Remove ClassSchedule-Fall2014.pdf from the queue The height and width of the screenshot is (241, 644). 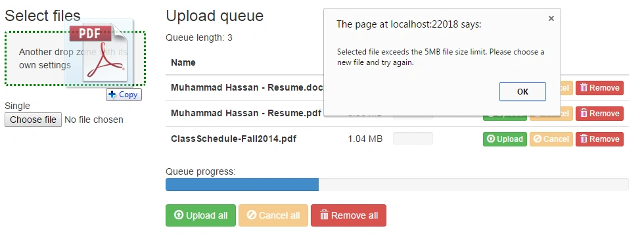(x=599, y=139)
